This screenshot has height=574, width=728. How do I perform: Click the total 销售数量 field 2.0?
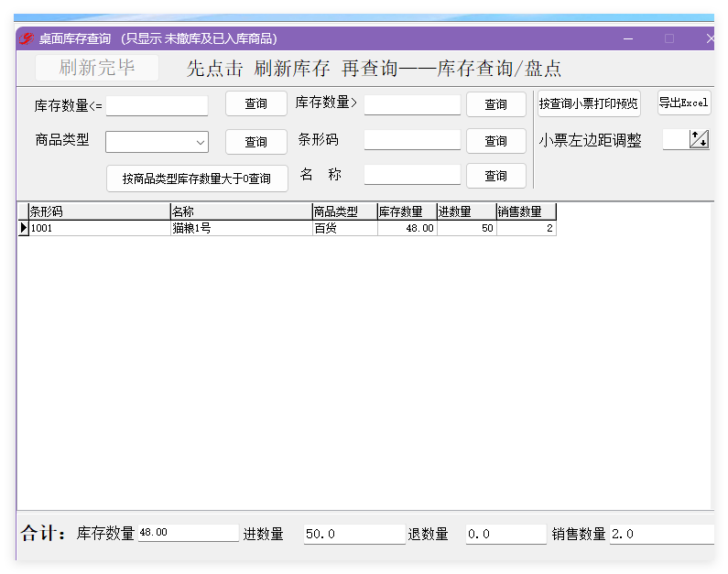click(x=662, y=534)
